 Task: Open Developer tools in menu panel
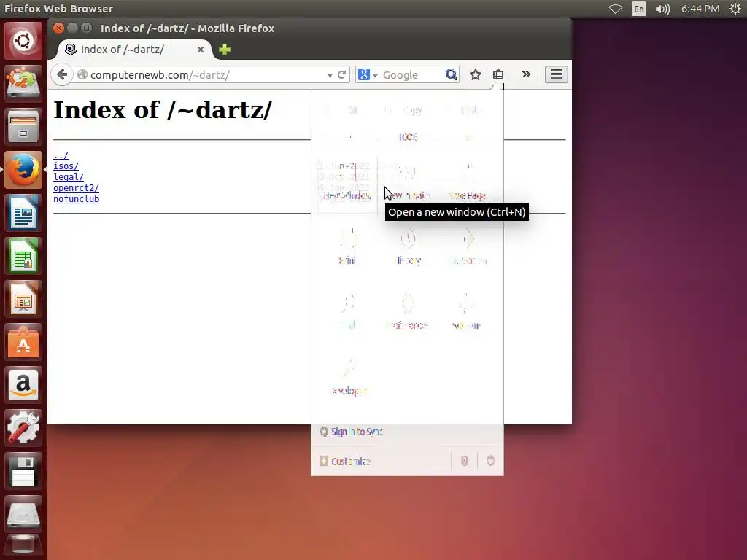pos(348,378)
